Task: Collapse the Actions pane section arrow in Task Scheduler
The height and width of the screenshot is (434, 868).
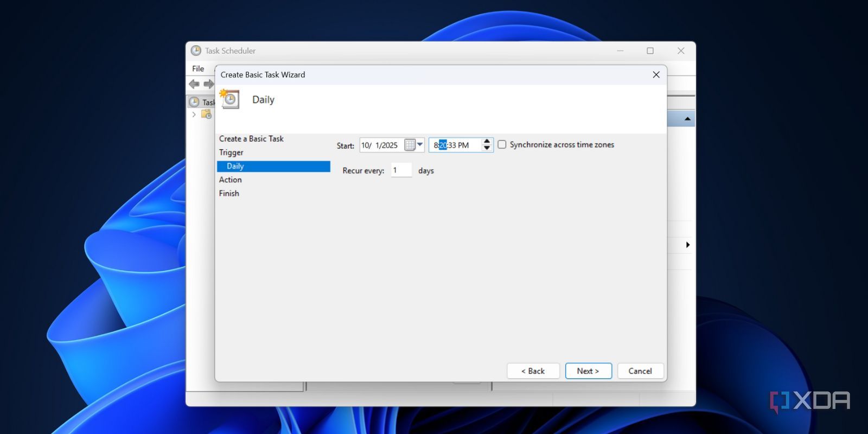Action: 687,118
